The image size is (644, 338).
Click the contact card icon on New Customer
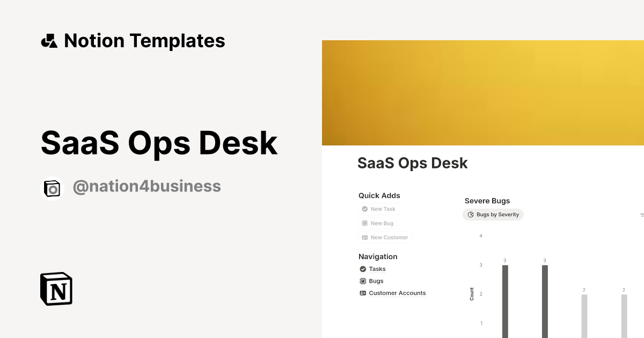coord(365,237)
